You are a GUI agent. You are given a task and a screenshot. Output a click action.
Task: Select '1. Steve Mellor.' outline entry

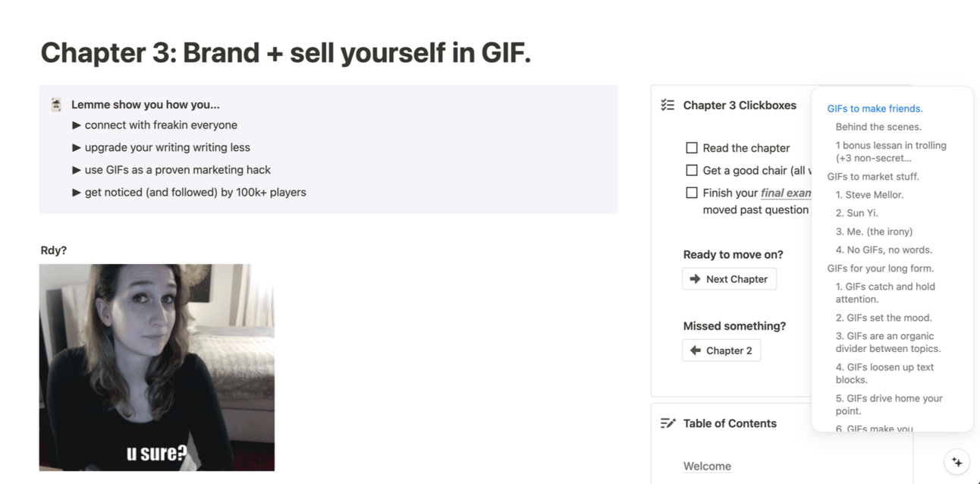pyautogui.click(x=869, y=194)
